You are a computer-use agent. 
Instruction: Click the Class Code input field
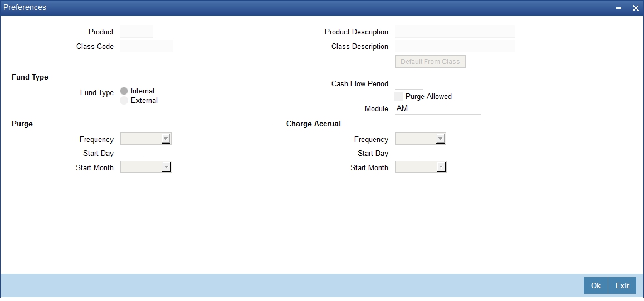click(147, 46)
